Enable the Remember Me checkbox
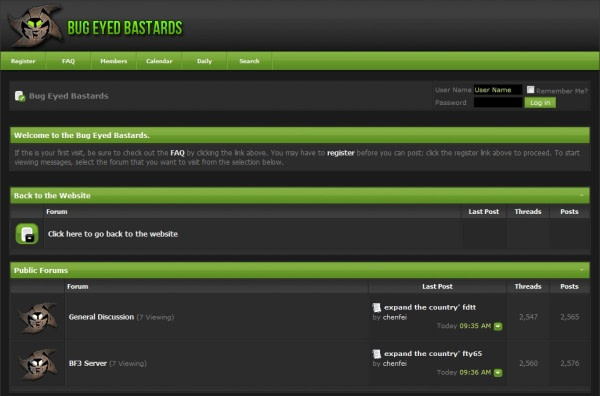Viewport: 600px width, 396px height. click(530, 90)
